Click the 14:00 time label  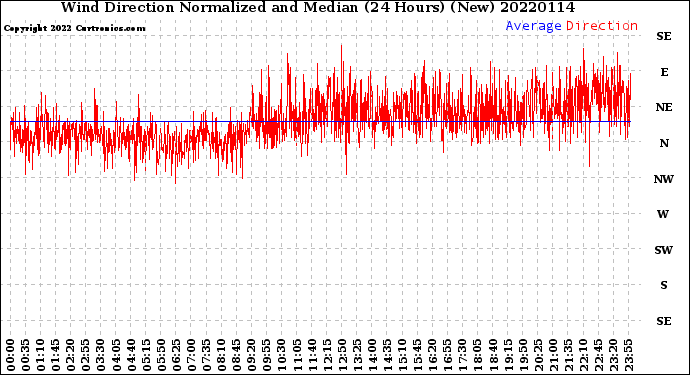coord(372,355)
